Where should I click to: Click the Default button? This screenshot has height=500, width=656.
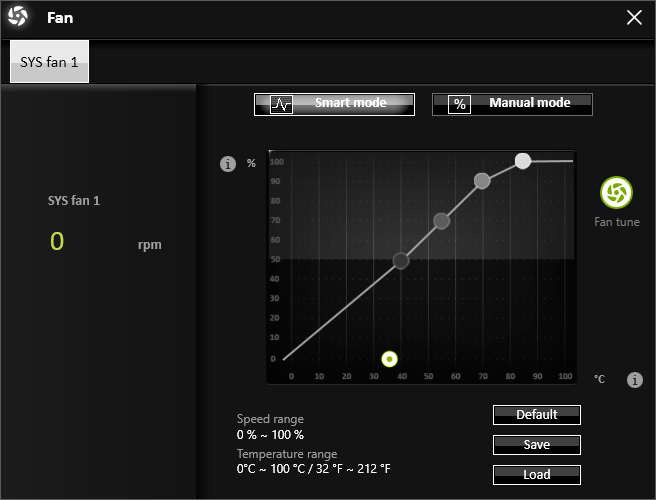(x=537, y=415)
